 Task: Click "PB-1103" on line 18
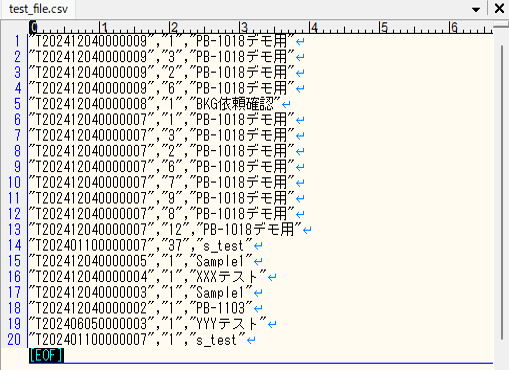(220, 308)
